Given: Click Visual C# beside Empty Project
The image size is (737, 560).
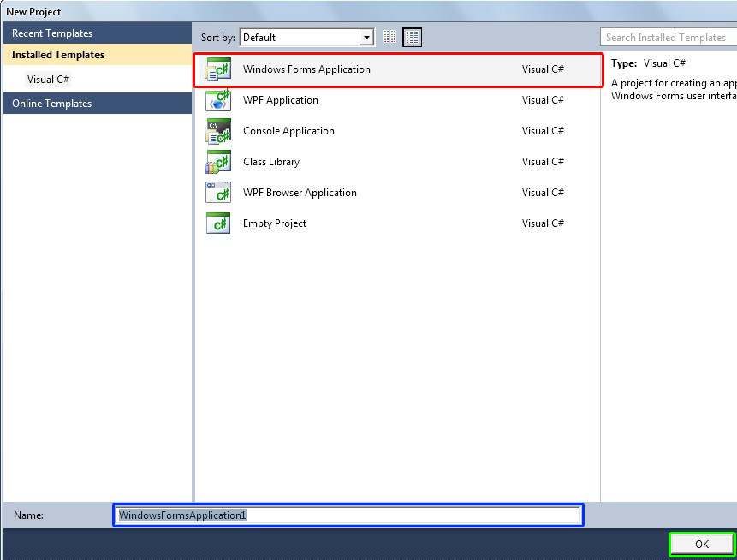Looking at the screenshot, I should [x=543, y=223].
